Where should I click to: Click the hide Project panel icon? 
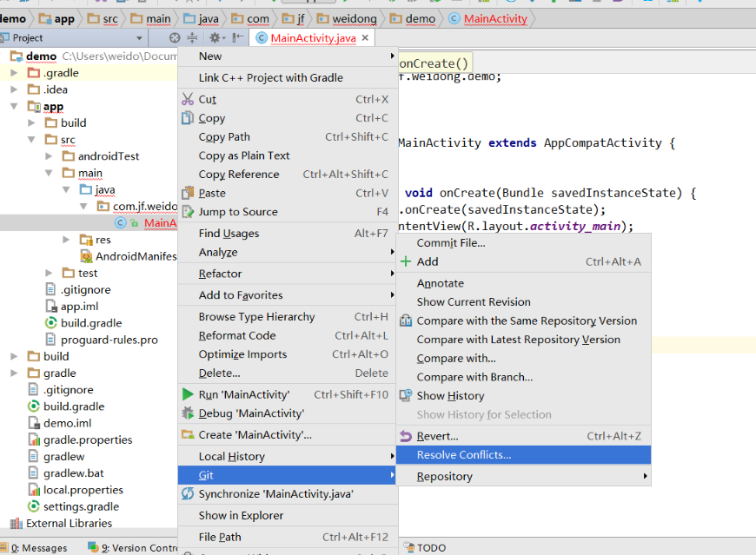(x=238, y=37)
